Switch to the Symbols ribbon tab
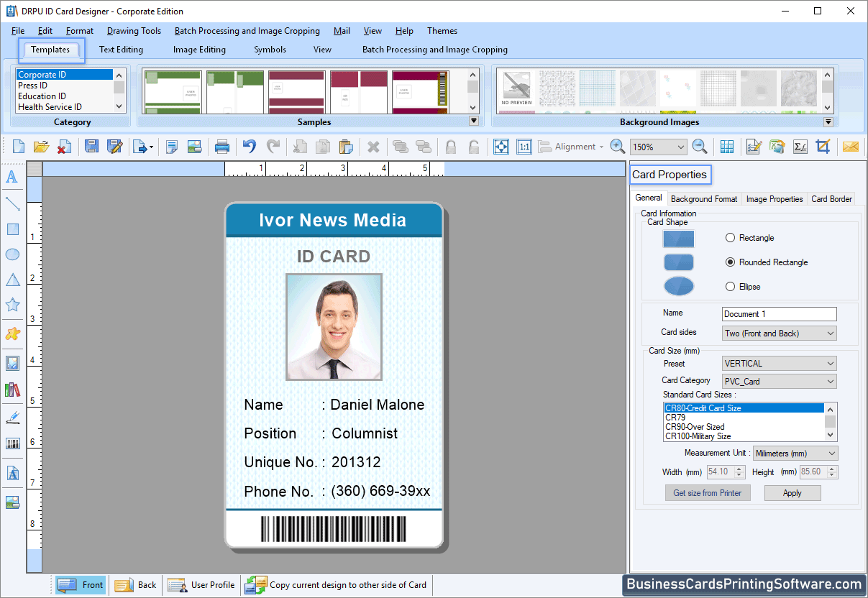Image resolution: width=868 pixels, height=598 pixels. [270, 50]
